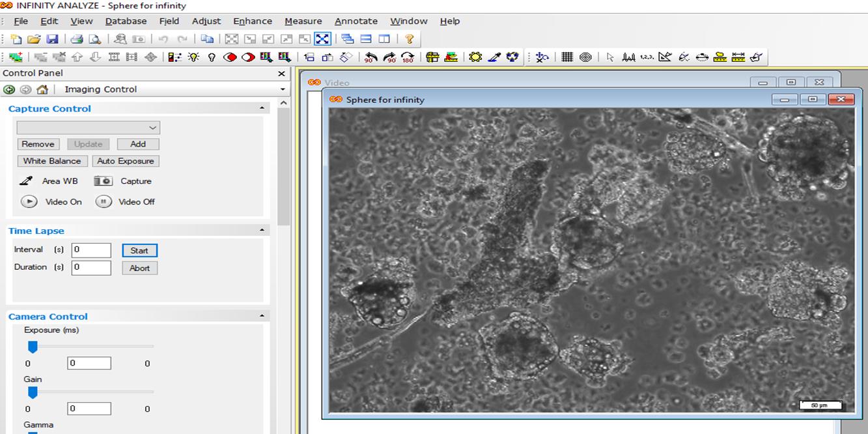Viewport: 868px width, 434px height.
Task: Click the light bulb with rays icon
Action: point(193,57)
